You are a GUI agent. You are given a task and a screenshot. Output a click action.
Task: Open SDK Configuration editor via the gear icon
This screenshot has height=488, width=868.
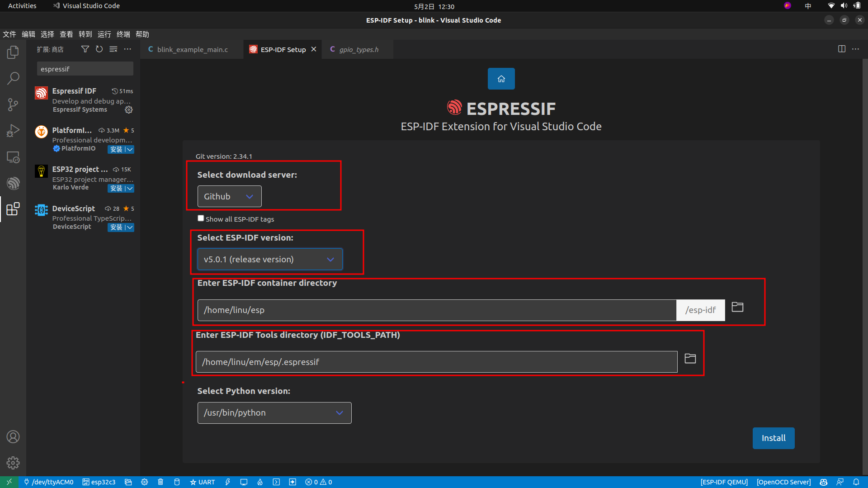click(x=144, y=482)
